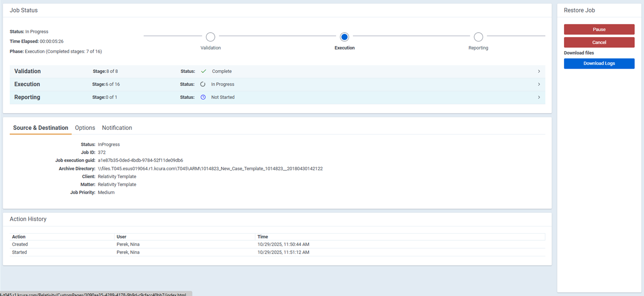Screen dimensions: 644x296
Task: Select the Source & Destination tab
Action: tap(40, 128)
